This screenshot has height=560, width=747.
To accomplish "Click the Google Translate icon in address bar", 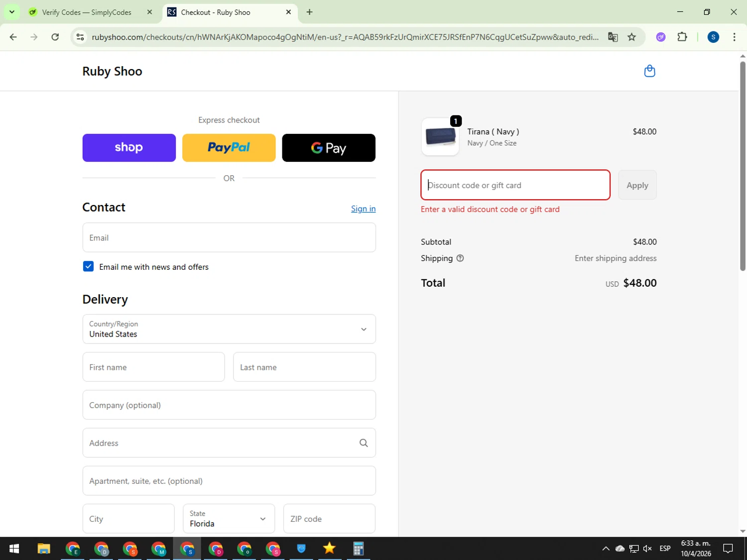I will click(x=613, y=37).
